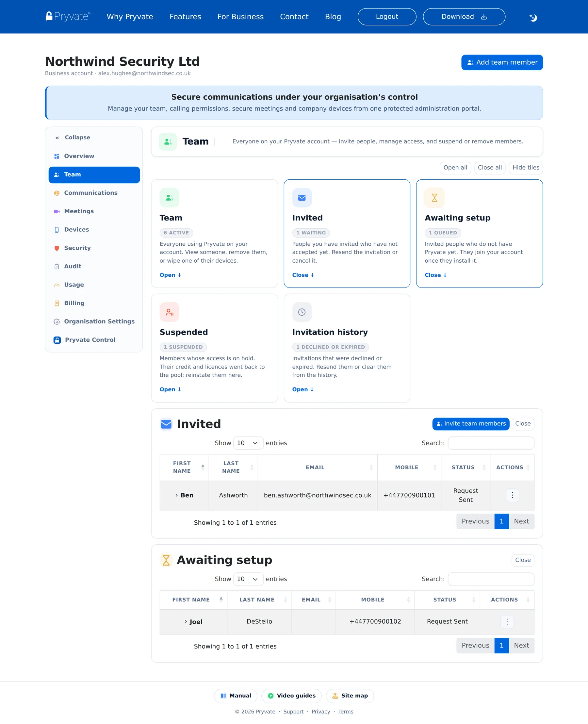The height and width of the screenshot is (724, 588).
Task: Click the Download button
Action: 464,17
